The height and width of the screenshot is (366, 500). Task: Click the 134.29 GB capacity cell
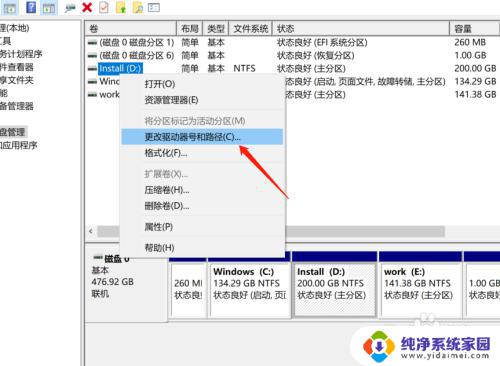pos(475,81)
